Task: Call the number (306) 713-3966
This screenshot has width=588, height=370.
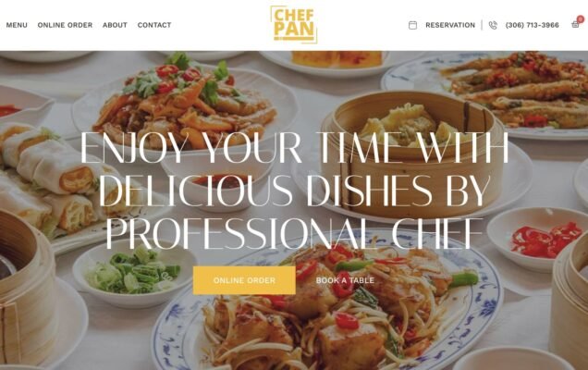Action: (532, 25)
